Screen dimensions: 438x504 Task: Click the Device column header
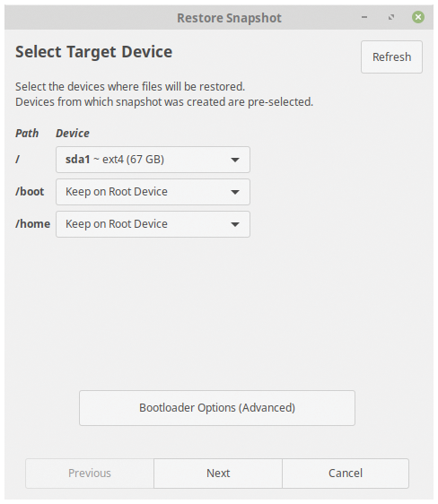(x=73, y=133)
